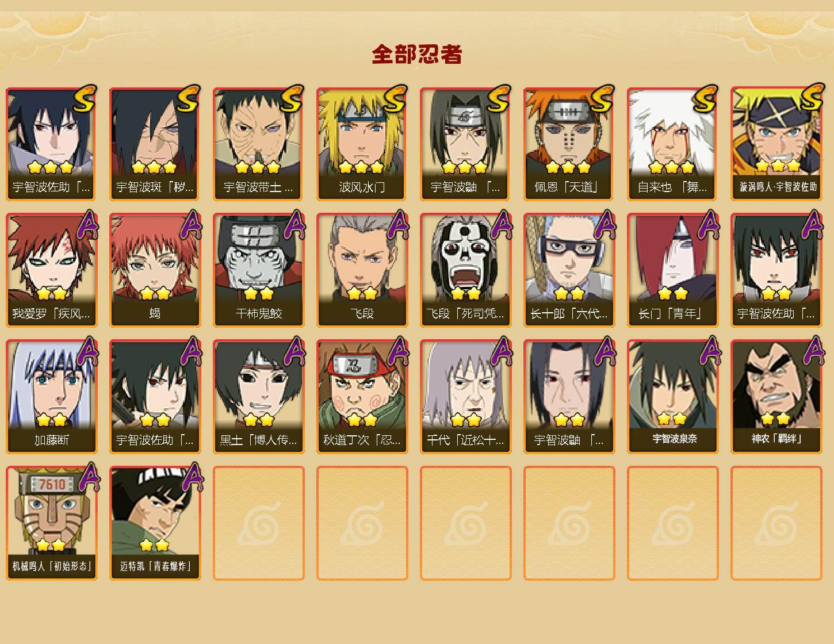Open the 机械鸣人「初始形态」 card

(51, 523)
